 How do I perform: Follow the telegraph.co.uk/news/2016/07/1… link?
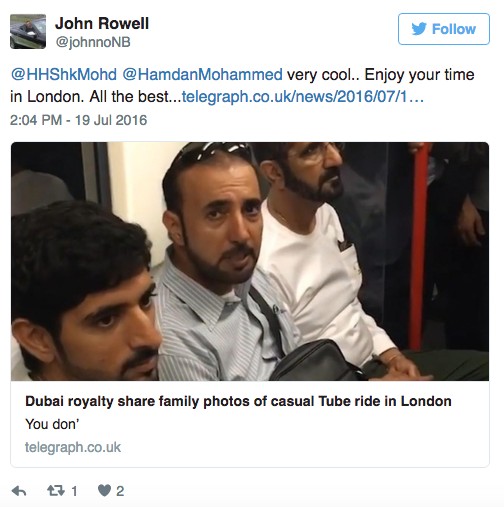point(303,97)
